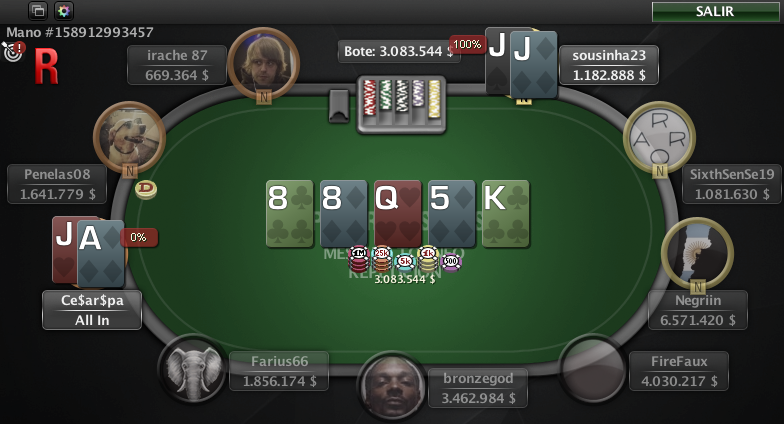Exit the table with the SALIR button
The height and width of the screenshot is (424, 784).
pos(715,12)
